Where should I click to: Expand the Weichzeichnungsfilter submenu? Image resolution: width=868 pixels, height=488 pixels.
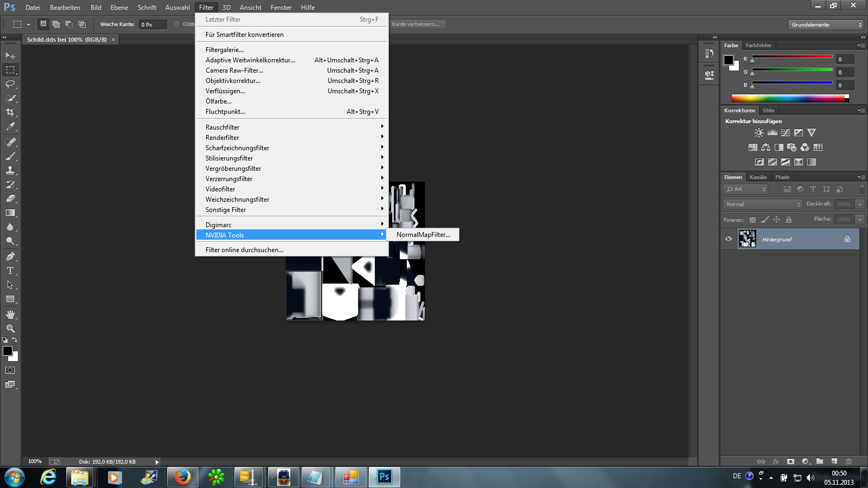pos(292,200)
